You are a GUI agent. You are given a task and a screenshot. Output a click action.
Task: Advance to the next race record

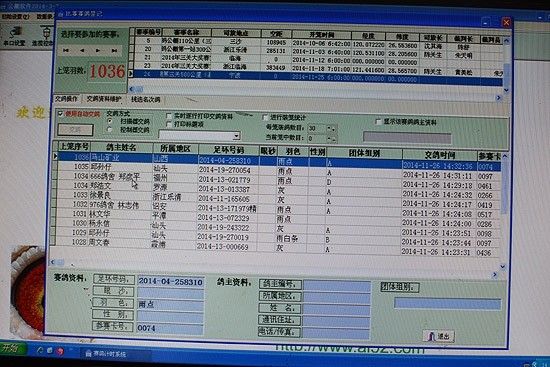(x=98, y=51)
